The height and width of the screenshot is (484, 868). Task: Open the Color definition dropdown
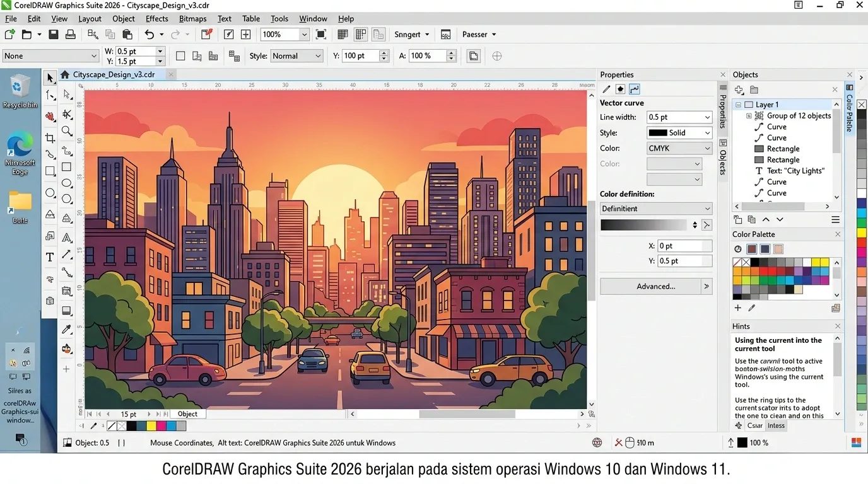click(656, 209)
